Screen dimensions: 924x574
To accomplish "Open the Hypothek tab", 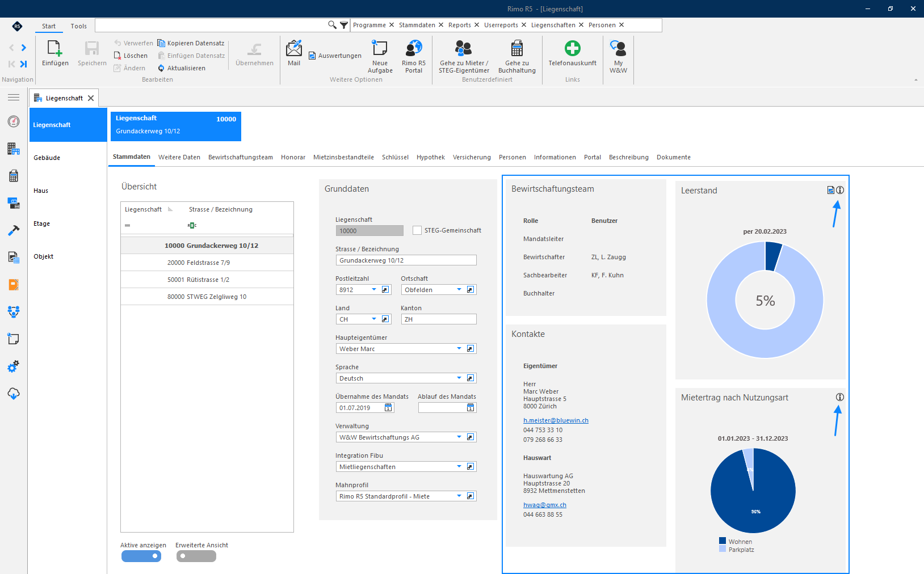I will [x=431, y=157].
